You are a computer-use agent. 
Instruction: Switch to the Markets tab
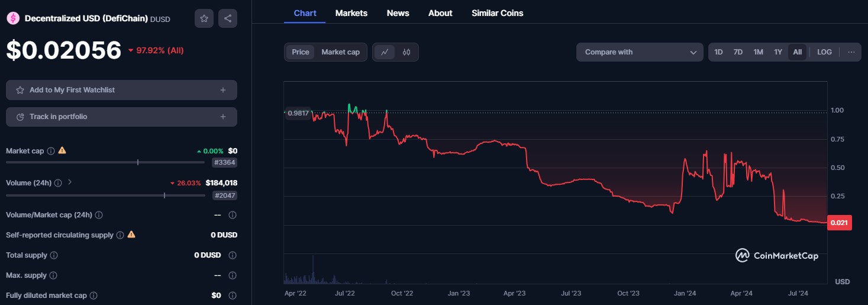[x=351, y=13]
